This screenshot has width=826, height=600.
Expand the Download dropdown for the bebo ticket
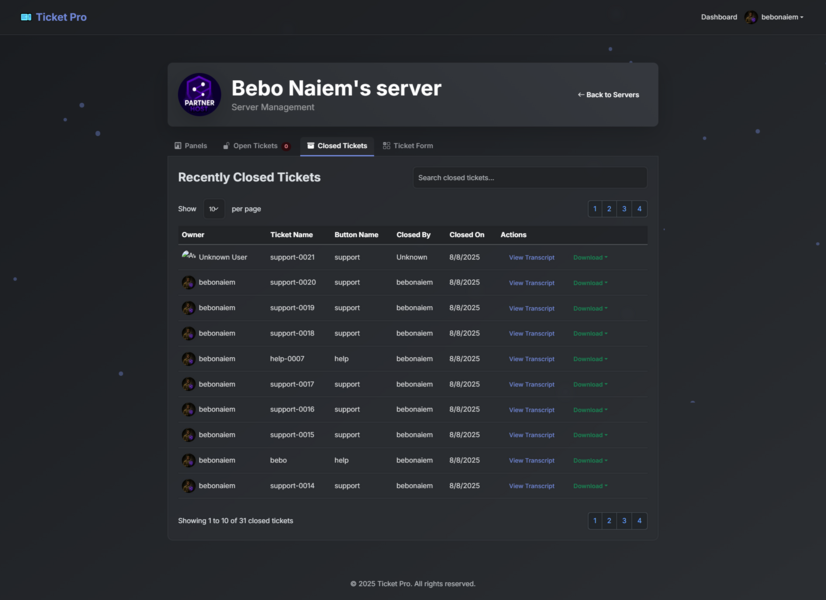(x=590, y=461)
